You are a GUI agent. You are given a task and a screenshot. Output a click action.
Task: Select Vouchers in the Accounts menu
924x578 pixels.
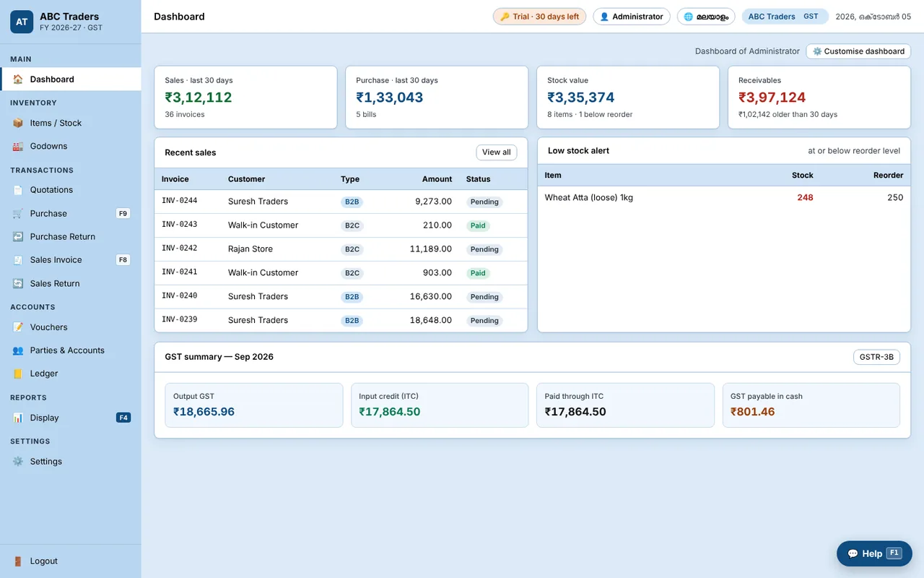[x=71, y=327]
